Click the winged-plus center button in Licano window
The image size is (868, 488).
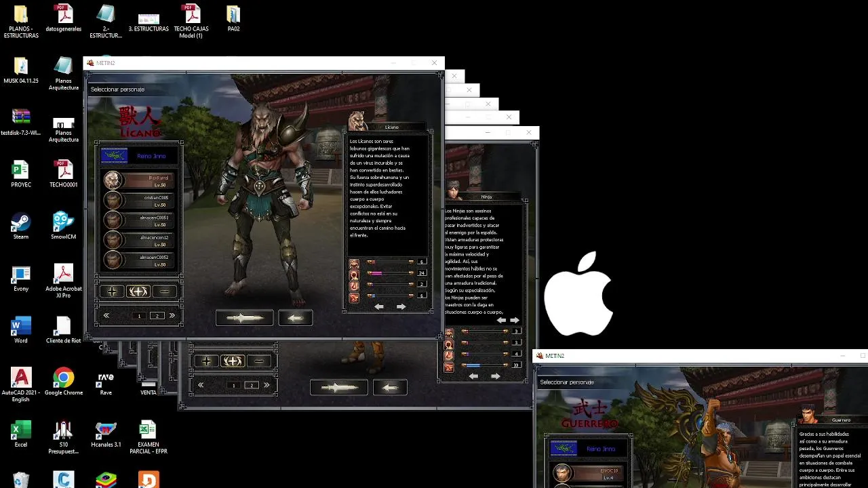138,291
